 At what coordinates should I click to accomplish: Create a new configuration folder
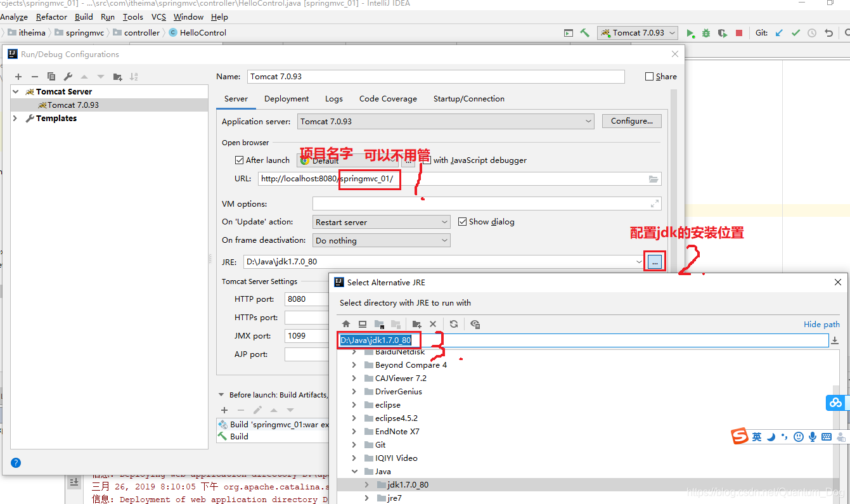click(x=117, y=77)
